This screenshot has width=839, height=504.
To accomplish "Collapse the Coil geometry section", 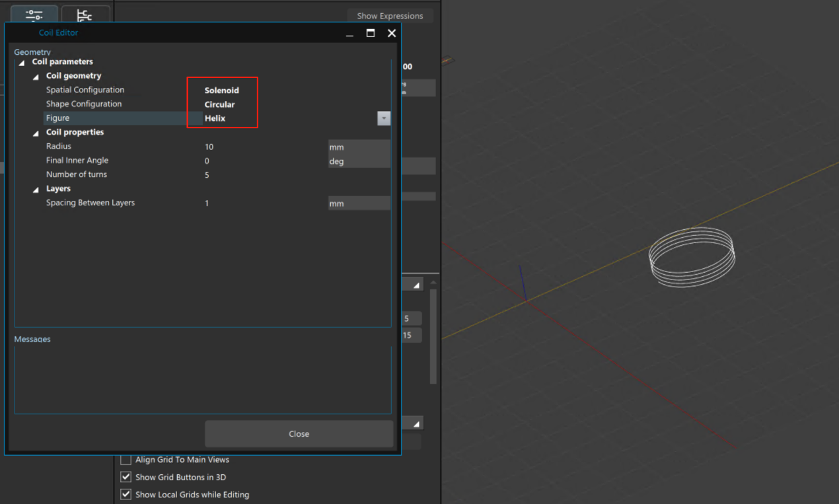I will 36,77.
